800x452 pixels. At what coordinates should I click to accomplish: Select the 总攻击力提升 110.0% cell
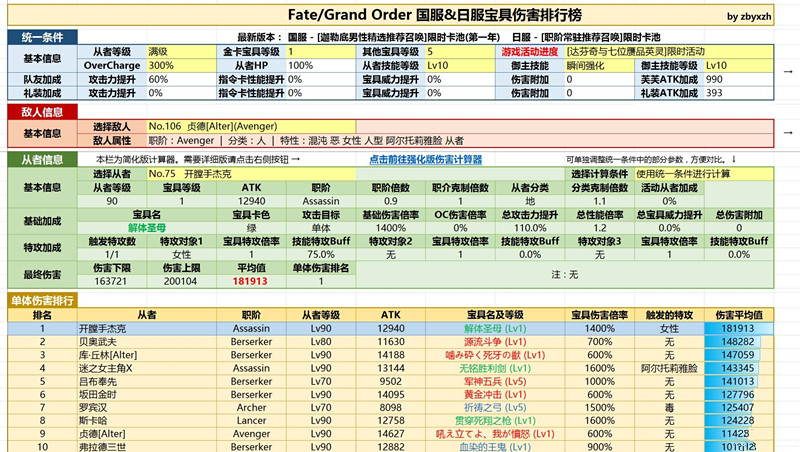pyautogui.click(x=530, y=228)
